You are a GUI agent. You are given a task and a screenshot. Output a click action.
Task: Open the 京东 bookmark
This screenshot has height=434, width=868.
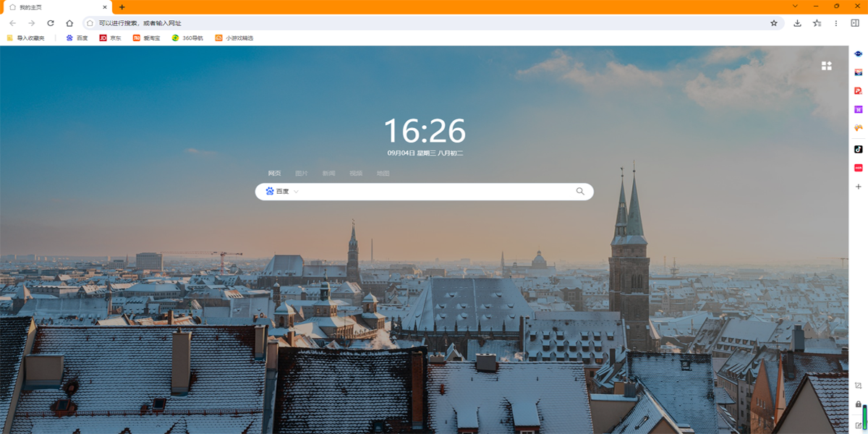tap(111, 38)
